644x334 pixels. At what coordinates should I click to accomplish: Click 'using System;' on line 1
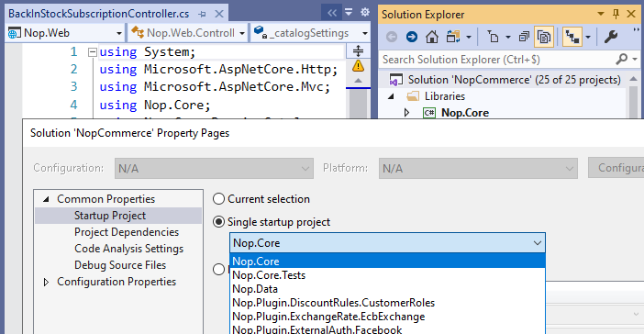[x=148, y=51]
